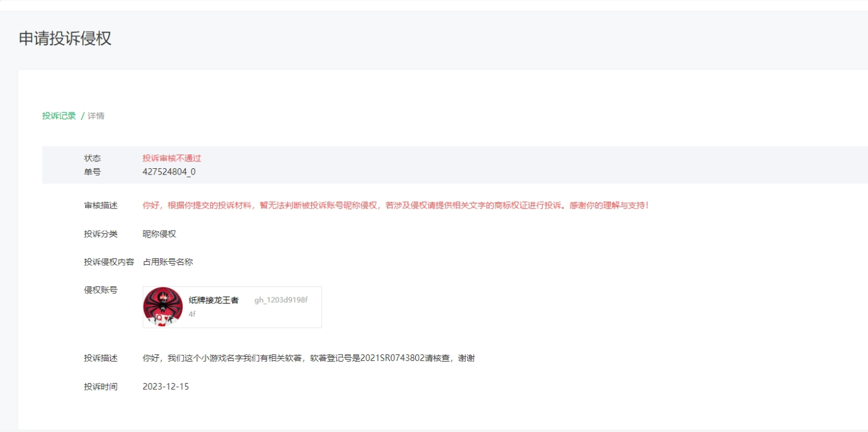Click the 投诉时间 field label
The height and width of the screenshot is (432, 868).
pyautogui.click(x=101, y=387)
